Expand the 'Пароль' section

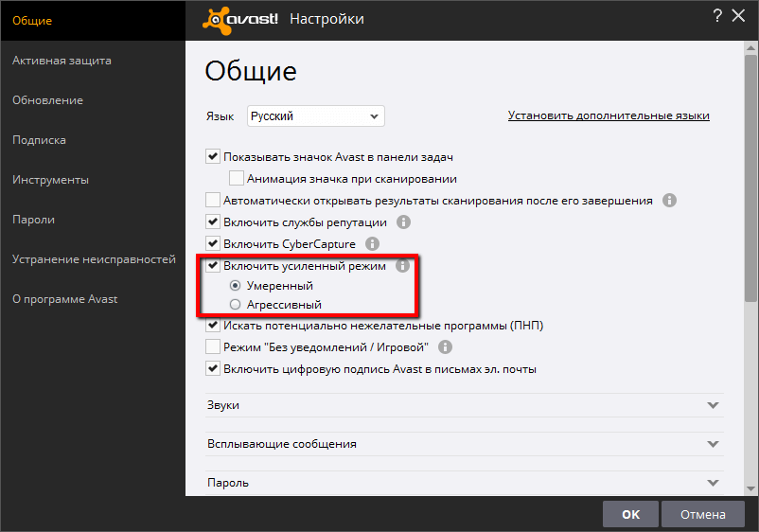[x=465, y=483]
